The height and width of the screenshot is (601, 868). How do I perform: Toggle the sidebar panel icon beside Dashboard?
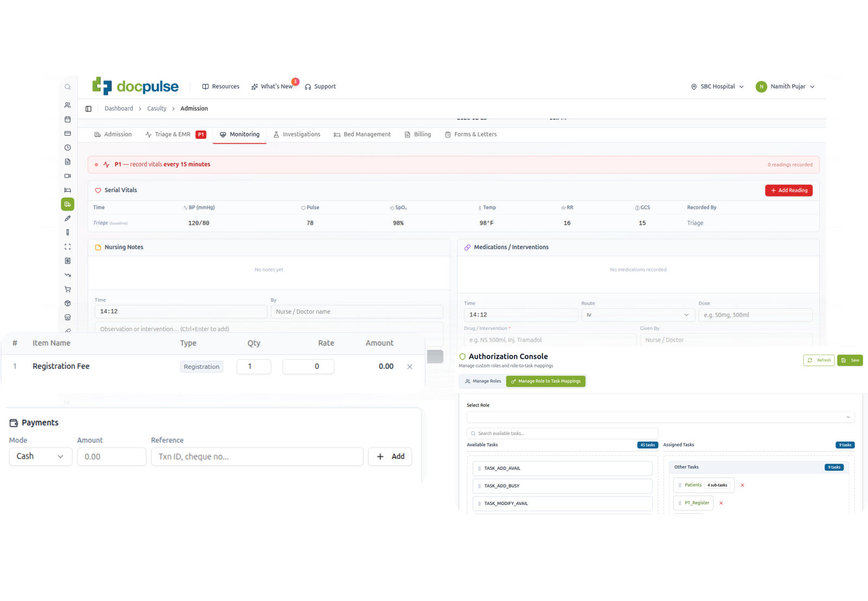pyautogui.click(x=88, y=109)
